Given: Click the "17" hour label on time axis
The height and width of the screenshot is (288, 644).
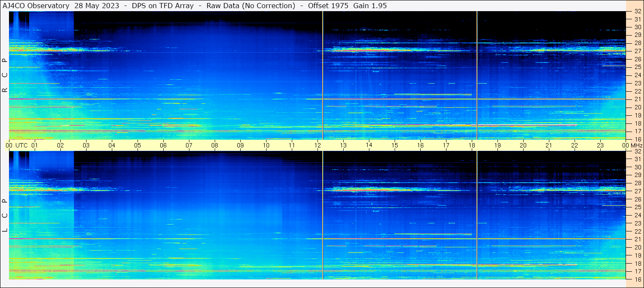Looking at the screenshot, I should pyautogui.click(x=446, y=145).
